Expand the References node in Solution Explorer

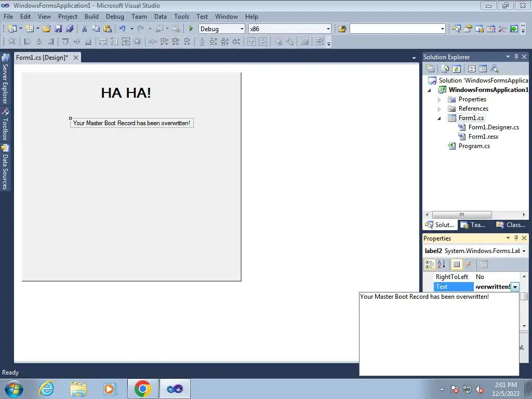(439, 109)
